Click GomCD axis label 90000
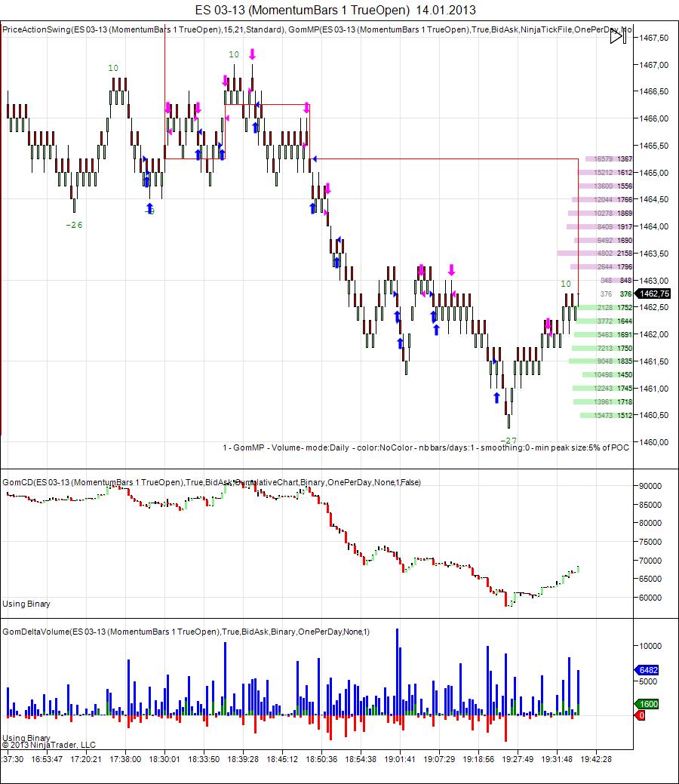Viewport: 679px width, 784px height. pos(650,486)
